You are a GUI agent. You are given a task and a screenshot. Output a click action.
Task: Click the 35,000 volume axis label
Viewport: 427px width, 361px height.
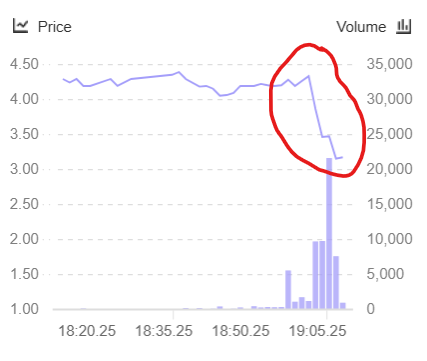[x=389, y=64]
